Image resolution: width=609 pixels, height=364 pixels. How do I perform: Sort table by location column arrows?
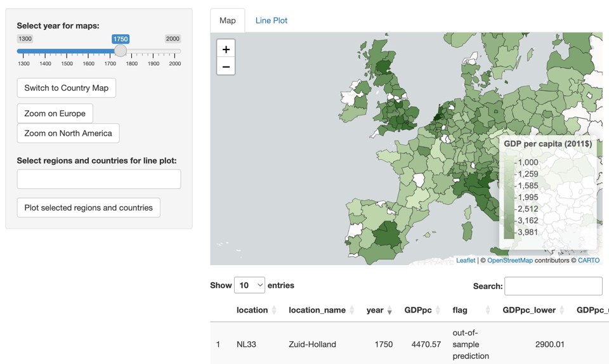coord(274,310)
